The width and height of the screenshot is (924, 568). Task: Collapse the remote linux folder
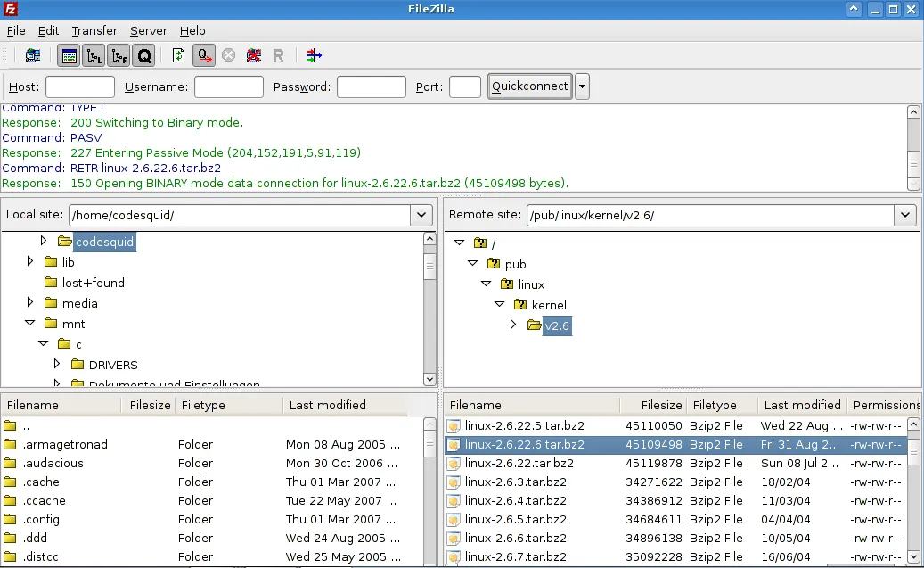(x=487, y=284)
